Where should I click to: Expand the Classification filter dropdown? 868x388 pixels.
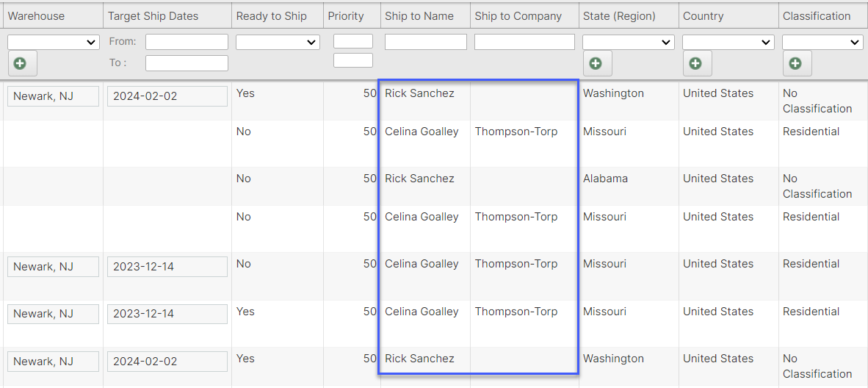(x=822, y=43)
